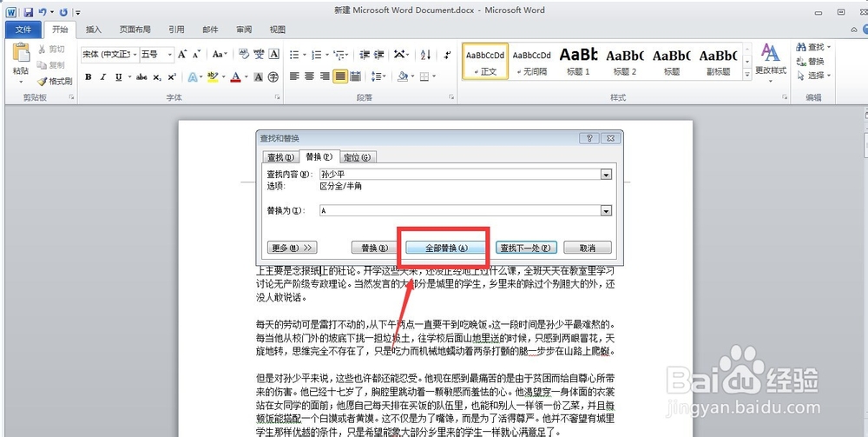Open the font name dropdown (宋体)
The height and width of the screenshot is (437, 868).
tap(135, 54)
